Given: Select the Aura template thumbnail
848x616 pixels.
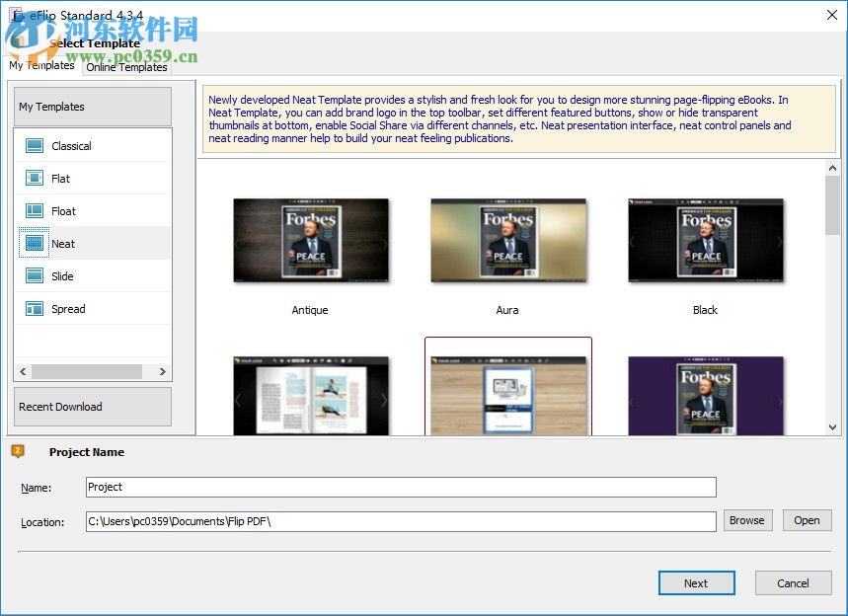Looking at the screenshot, I should point(507,240).
